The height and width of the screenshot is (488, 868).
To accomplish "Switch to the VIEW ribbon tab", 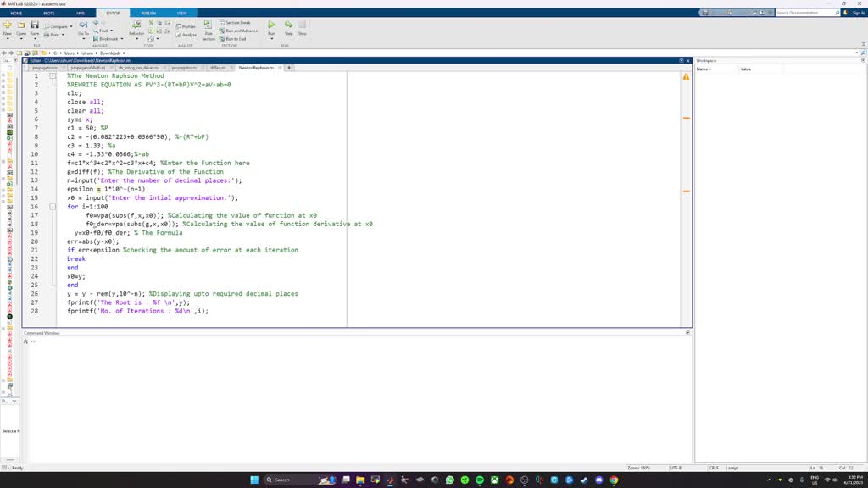I will (181, 13).
